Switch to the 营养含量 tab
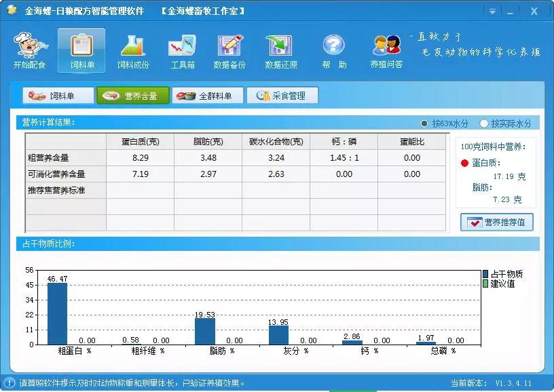The height and width of the screenshot is (392, 554). coord(132,96)
